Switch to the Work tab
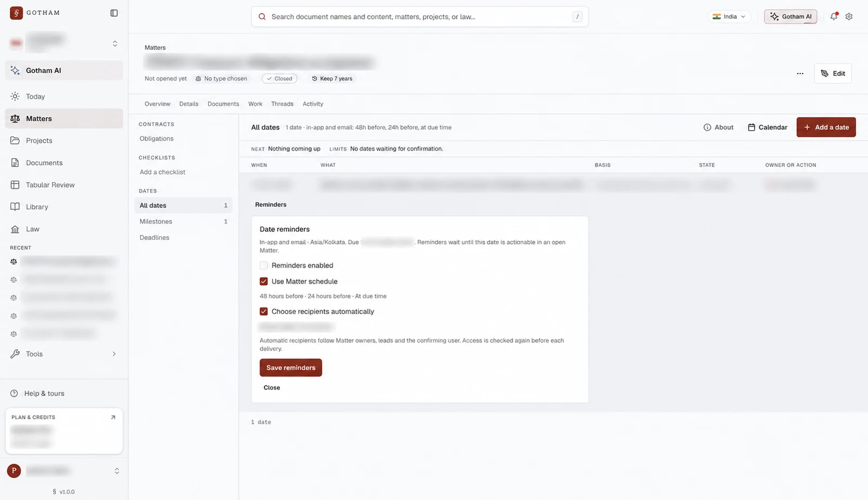868x500 pixels. (x=255, y=104)
